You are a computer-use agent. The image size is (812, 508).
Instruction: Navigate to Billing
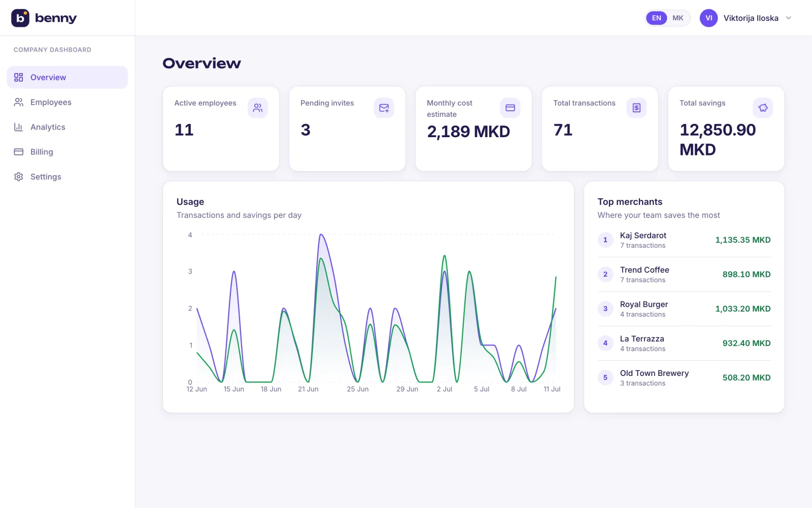[x=67, y=152]
